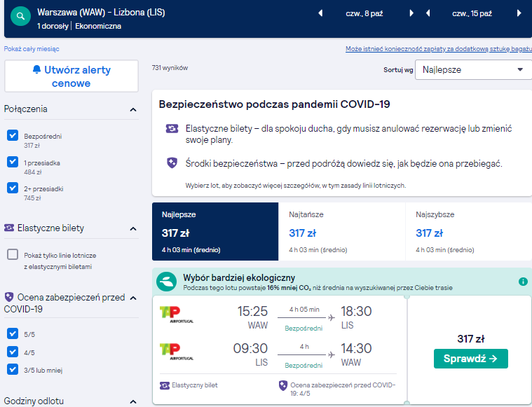Uncheck the 3/5 lub mniej checkbox
Image resolution: width=532 pixels, height=407 pixels.
pyautogui.click(x=13, y=369)
